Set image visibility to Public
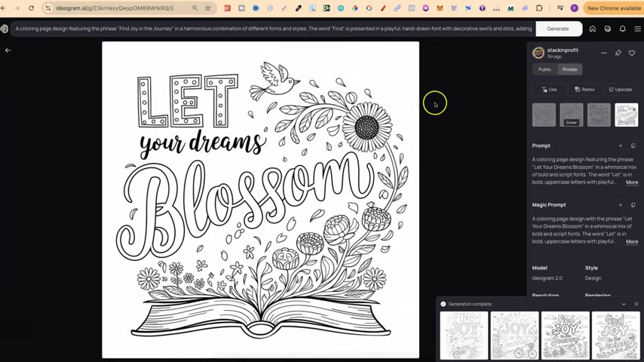 (x=544, y=69)
